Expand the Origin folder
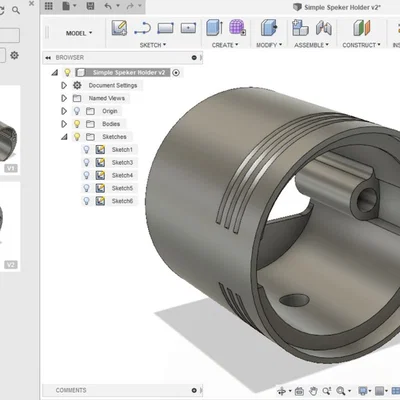 [64, 111]
